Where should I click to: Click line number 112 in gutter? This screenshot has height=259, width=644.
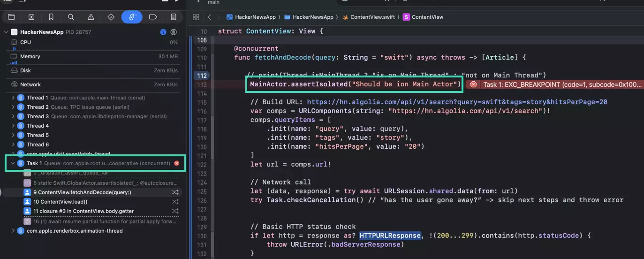tap(202, 76)
